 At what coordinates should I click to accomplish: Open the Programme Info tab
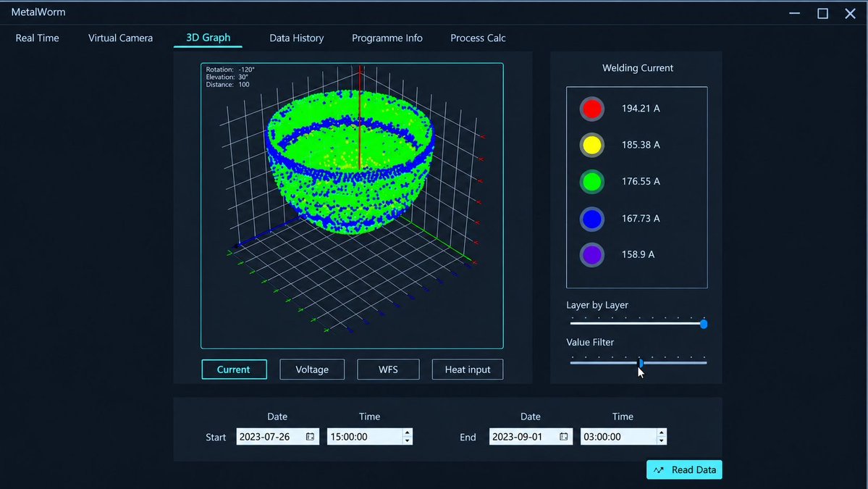pos(387,38)
